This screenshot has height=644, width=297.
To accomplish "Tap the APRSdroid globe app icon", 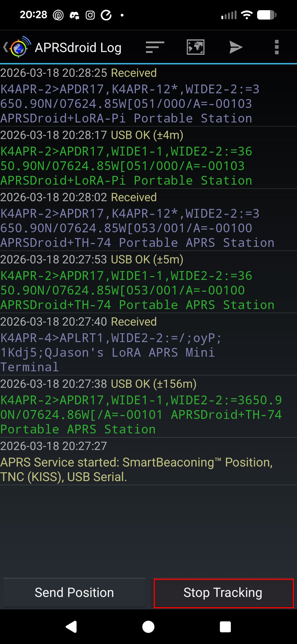I will pos(19,47).
